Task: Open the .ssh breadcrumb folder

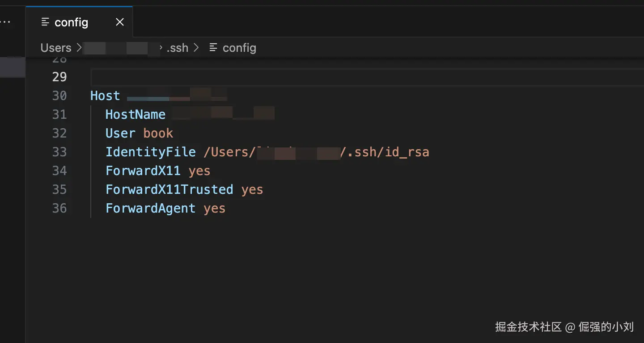Action: coord(178,48)
